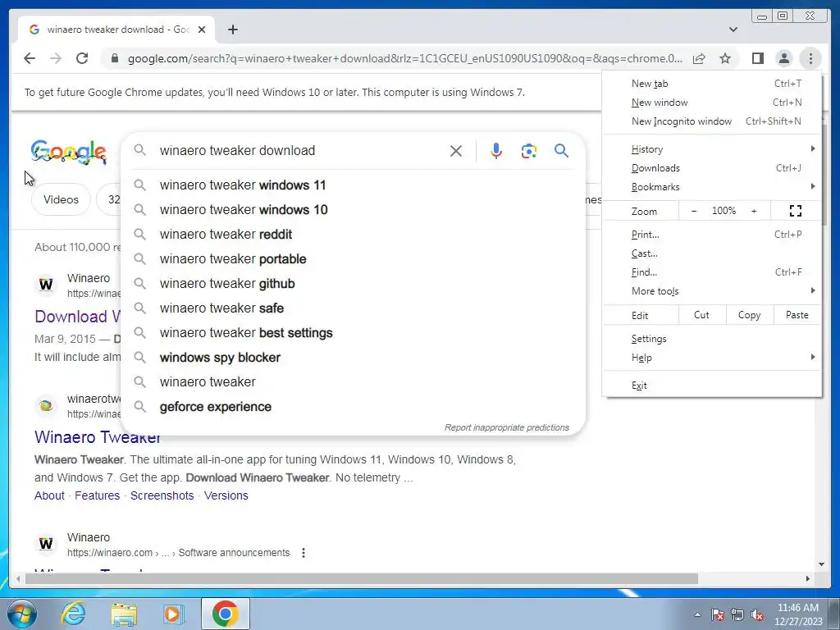Viewport: 840px width, 630px height.
Task: Choose the winaero tweaker reddit suggestion
Action: (x=353, y=234)
